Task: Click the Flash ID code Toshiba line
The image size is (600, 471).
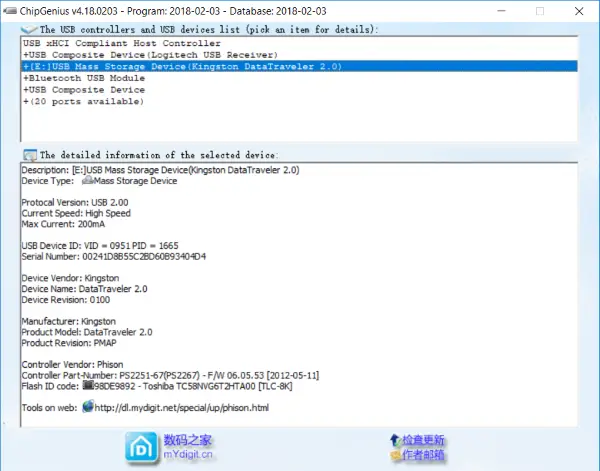Action: (x=157, y=386)
